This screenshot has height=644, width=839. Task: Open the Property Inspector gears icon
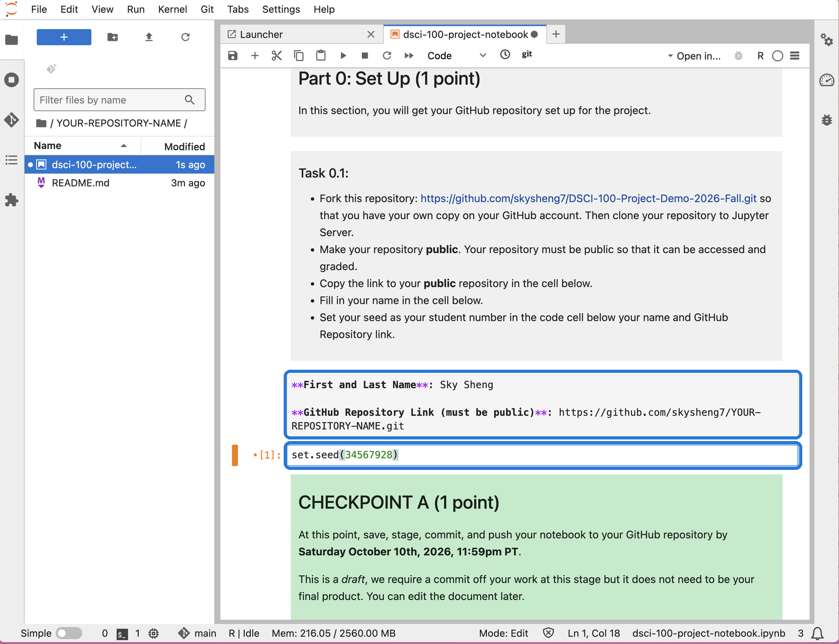pyautogui.click(x=827, y=40)
